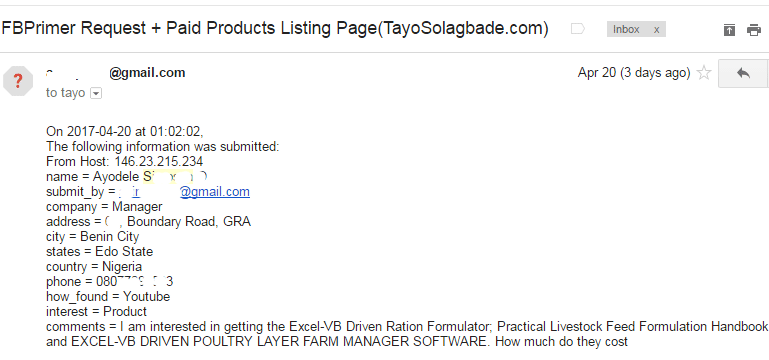769x360 pixels.
Task: Click the From Host IP address line
Action: (x=125, y=161)
